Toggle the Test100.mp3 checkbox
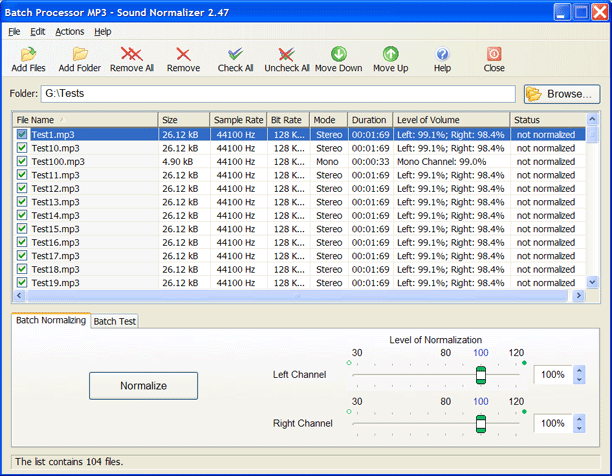Screen dimensions: 612x476 click(x=22, y=161)
